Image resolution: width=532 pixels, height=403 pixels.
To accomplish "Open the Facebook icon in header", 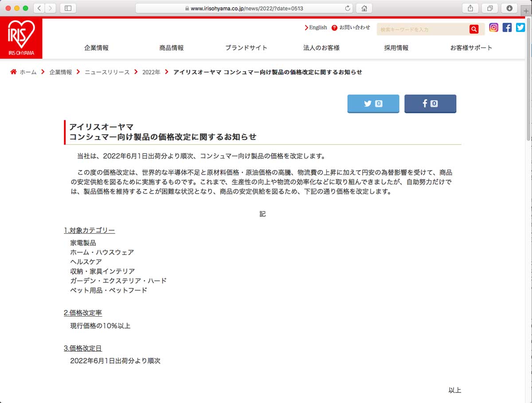I will click(x=507, y=27).
